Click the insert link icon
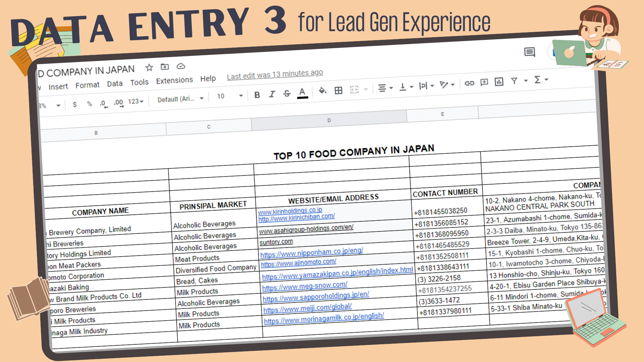The image size is (644, 362). pyautogui.click(x=469, y=83)
